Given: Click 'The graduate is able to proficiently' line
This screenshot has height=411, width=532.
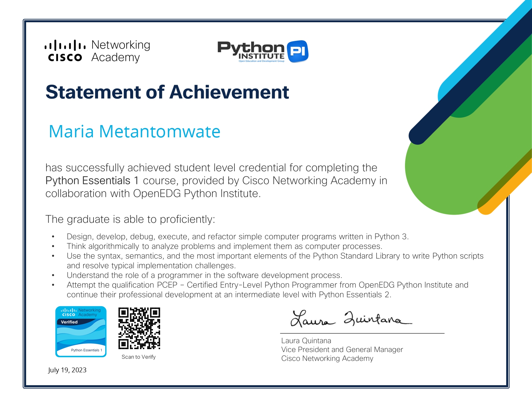Looking at the screenshot, I should coord(130,219).
